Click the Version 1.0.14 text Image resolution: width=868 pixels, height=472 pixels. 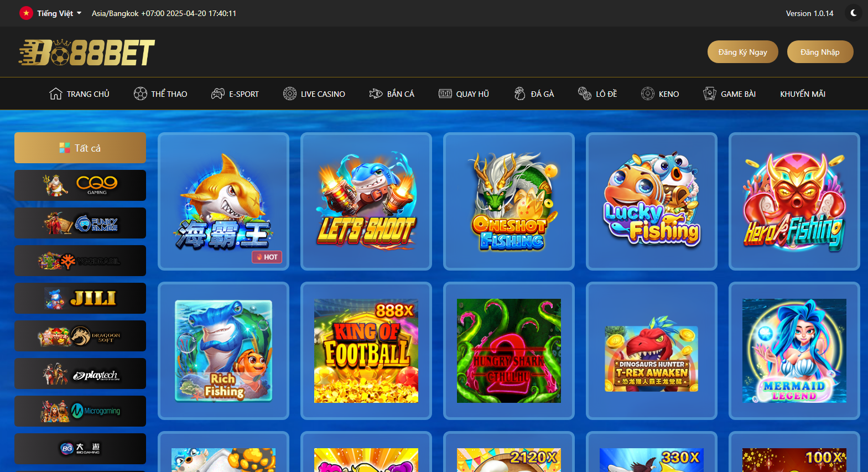809,13
